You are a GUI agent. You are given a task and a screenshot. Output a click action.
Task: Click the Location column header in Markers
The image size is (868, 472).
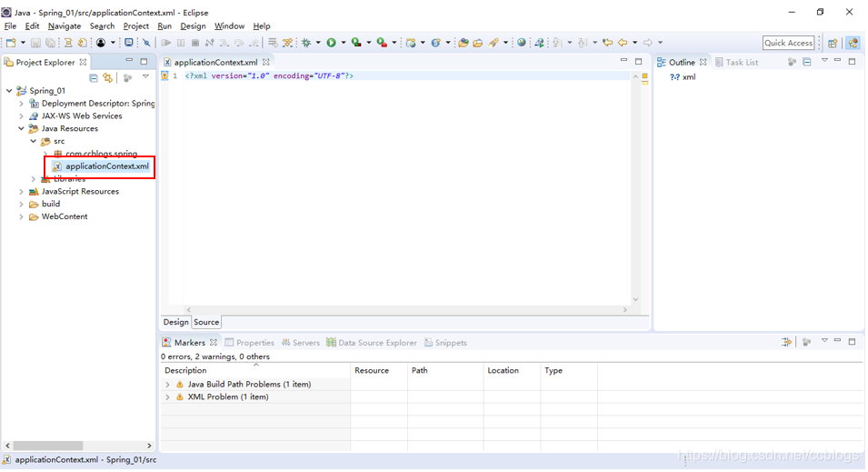pos(512,370)
